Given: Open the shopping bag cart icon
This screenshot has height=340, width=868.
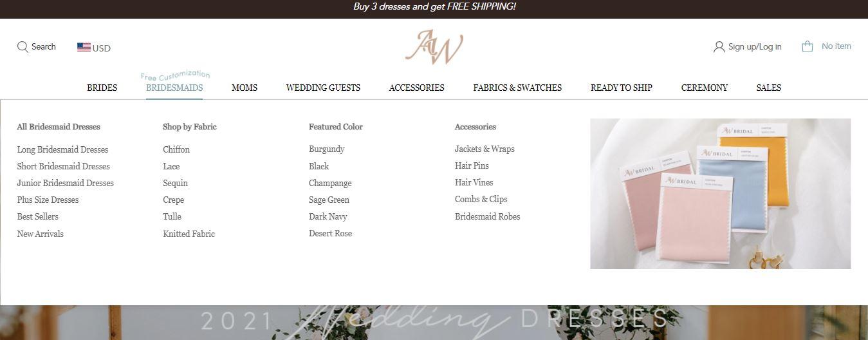Looking at the screenshot, I should tap(808, 46).
